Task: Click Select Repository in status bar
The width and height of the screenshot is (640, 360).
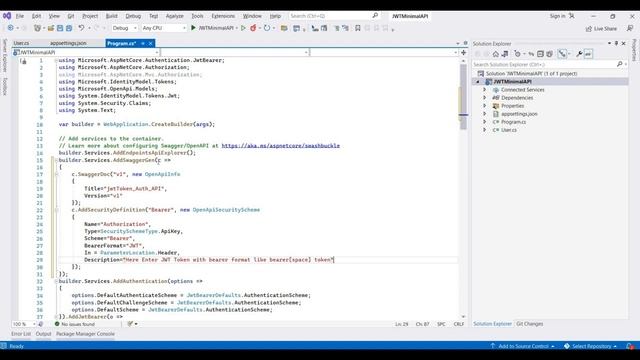Action: (x=591, y=346)
